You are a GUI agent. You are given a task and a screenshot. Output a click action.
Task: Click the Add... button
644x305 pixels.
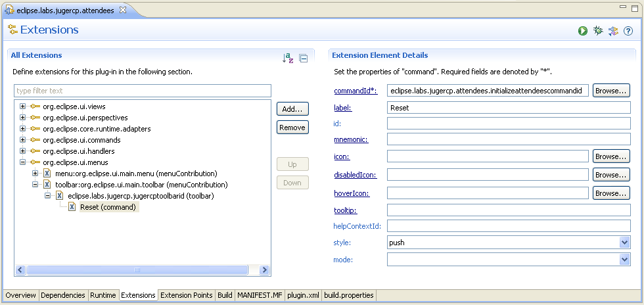pos(292,109)
